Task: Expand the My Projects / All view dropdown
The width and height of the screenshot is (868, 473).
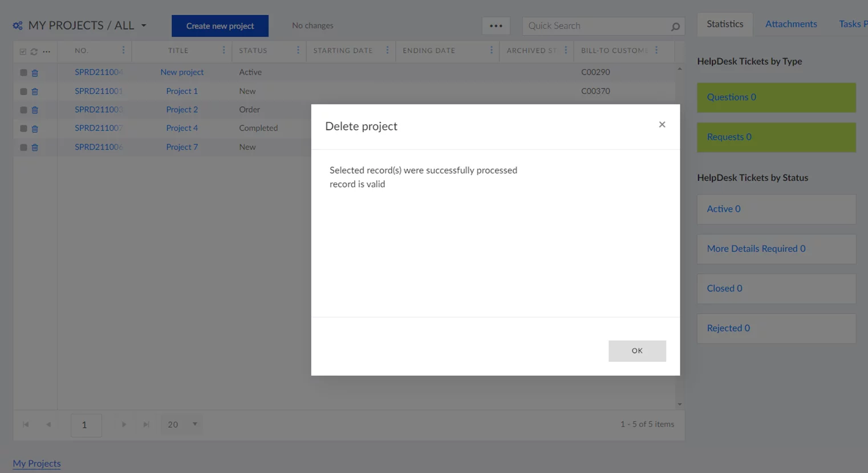Action: point(144,26)
